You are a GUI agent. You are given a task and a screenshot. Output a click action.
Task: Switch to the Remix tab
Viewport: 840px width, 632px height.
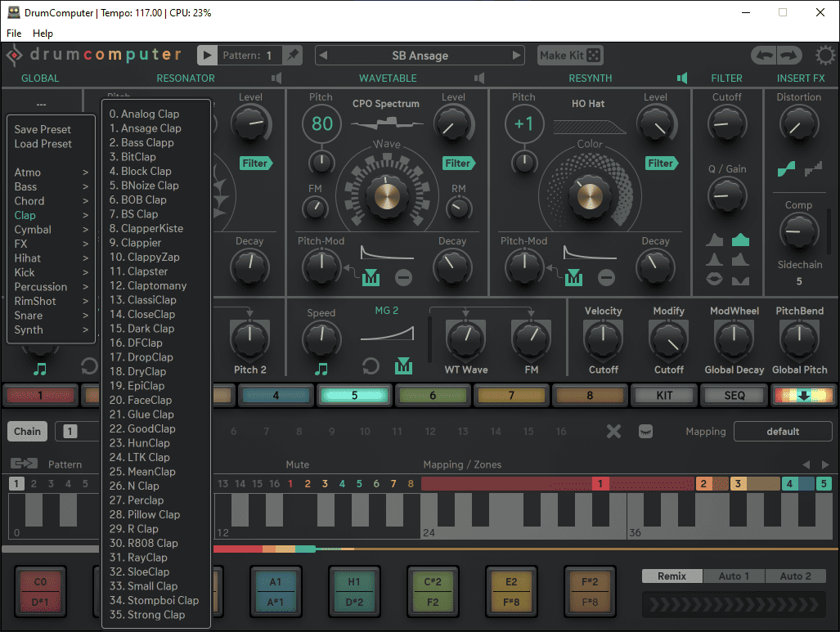(672, 576)
